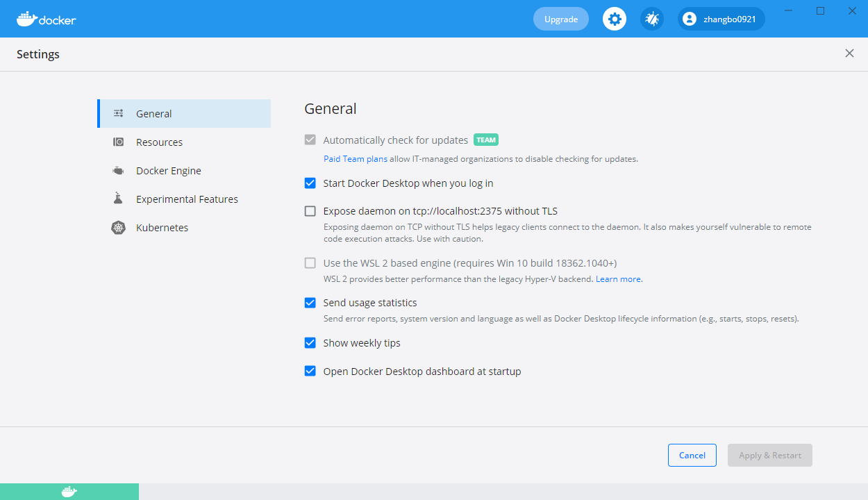Uncheck Show weekly tips
The height and width of the screenshot is (500, 868).
pyautogui.click(x=310, y=343)
